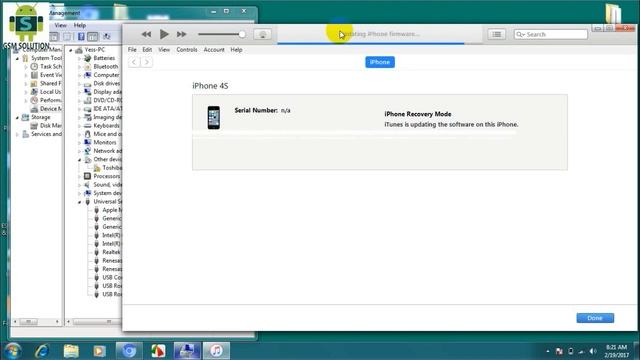Click the iPhone device picture in iTunes

tap(213, 118)
